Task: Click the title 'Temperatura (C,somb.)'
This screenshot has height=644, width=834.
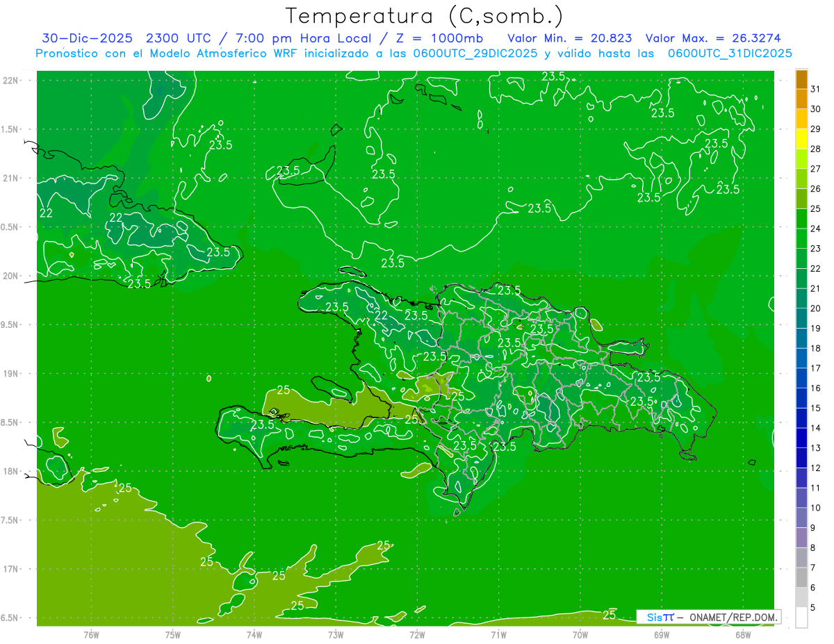Action: tap(425, 16)
